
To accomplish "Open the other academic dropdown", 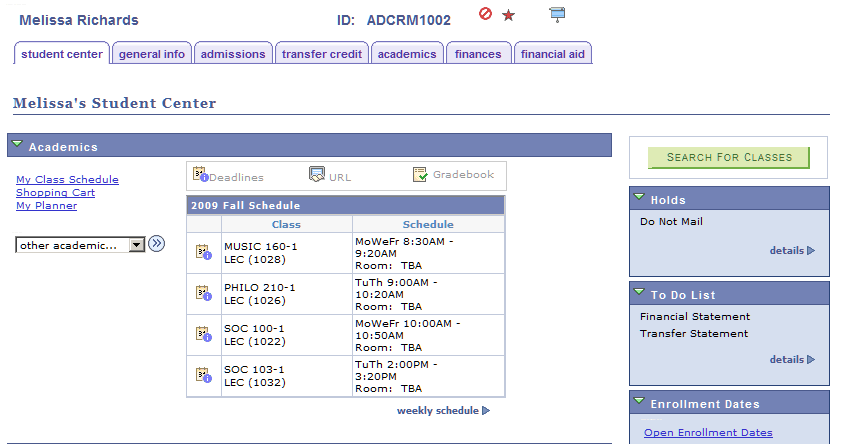I will coord(80,245).
